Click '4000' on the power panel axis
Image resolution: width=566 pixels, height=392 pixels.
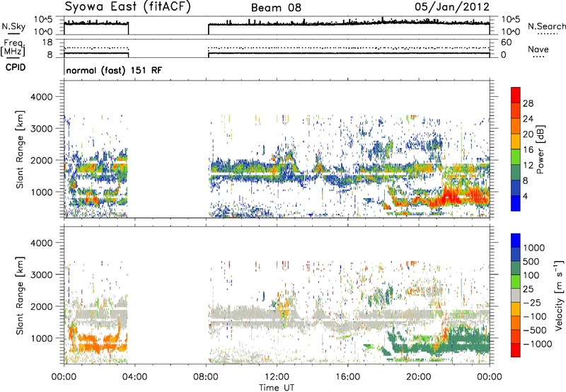(x=41, y=97)
